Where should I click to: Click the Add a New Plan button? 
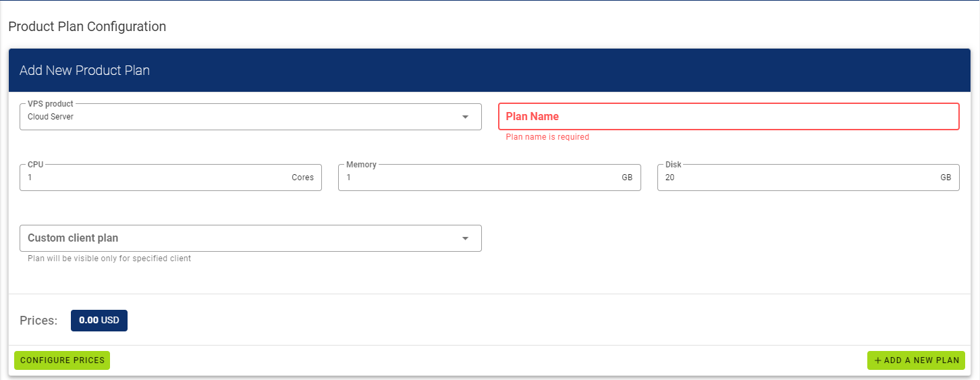click(x=916, y=360)
